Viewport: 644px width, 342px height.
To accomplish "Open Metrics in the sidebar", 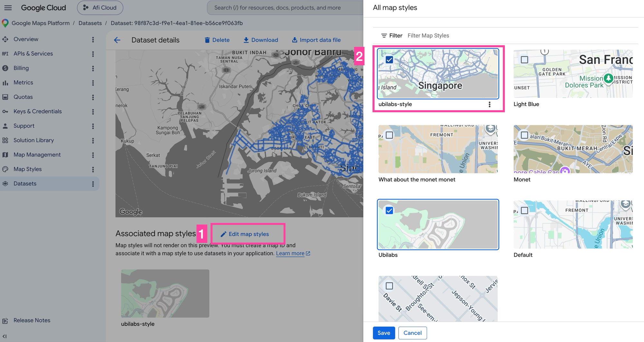I will point(23,83).
